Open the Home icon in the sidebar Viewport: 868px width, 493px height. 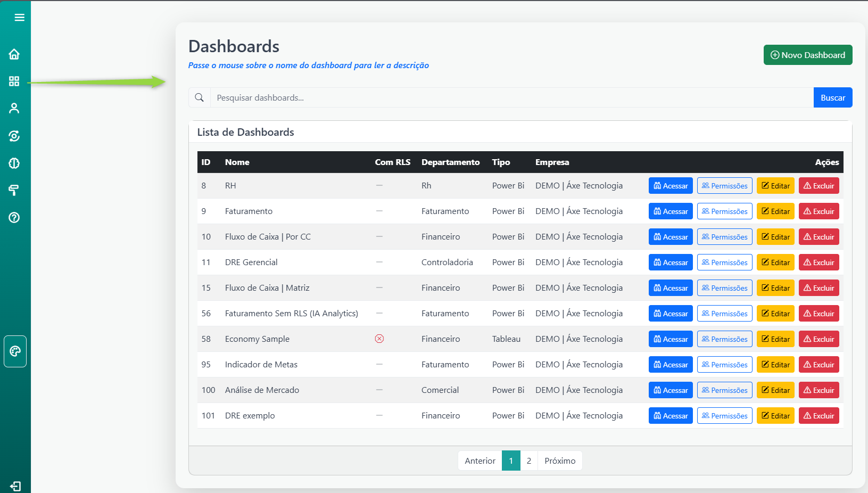14,54
